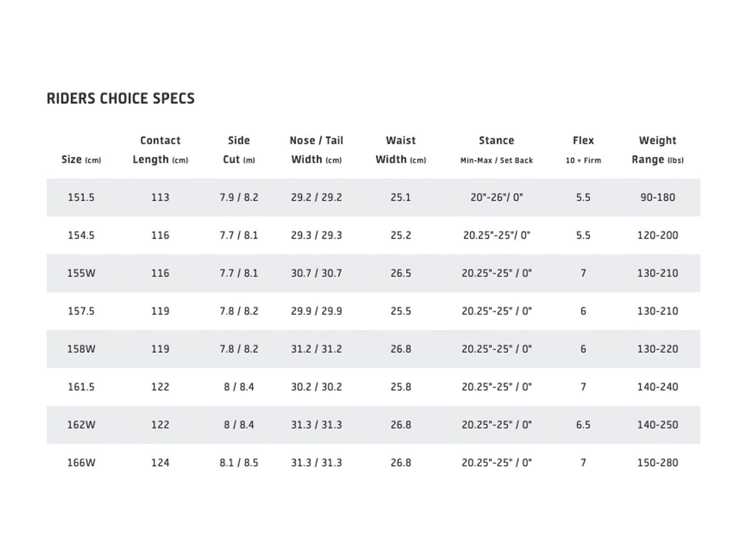Click the 25.1 waist width value

(401, 197)
